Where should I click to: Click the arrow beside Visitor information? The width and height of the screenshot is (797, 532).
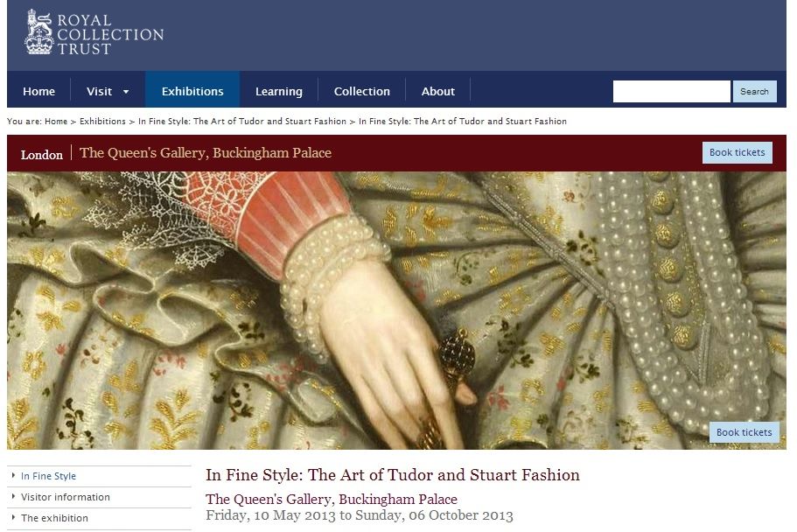tap(13, 496)
